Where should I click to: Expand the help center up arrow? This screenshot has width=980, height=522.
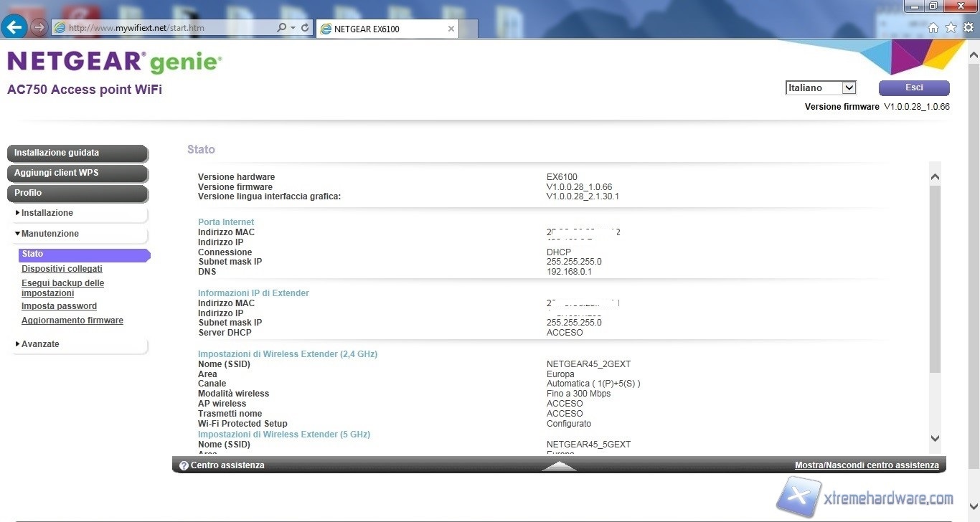559,466
